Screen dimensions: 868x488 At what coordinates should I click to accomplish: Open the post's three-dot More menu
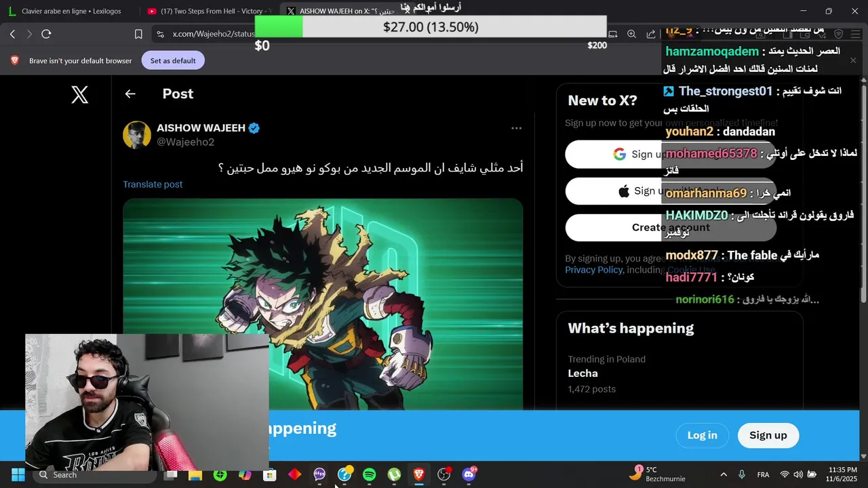point(516,128)
